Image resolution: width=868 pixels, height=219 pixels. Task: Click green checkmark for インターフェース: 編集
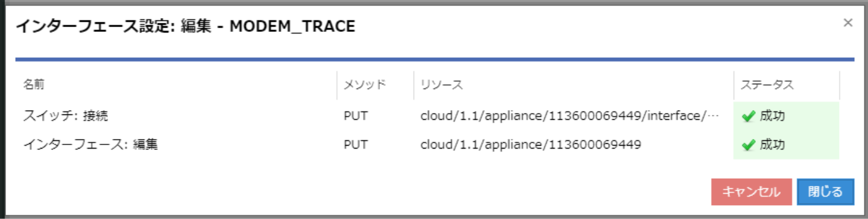click(749, 145)
